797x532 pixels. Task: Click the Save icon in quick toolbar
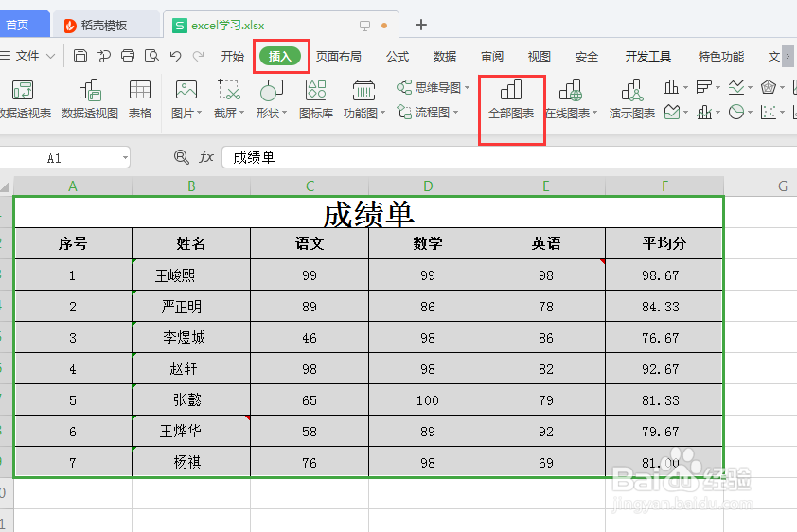[80, 56]
